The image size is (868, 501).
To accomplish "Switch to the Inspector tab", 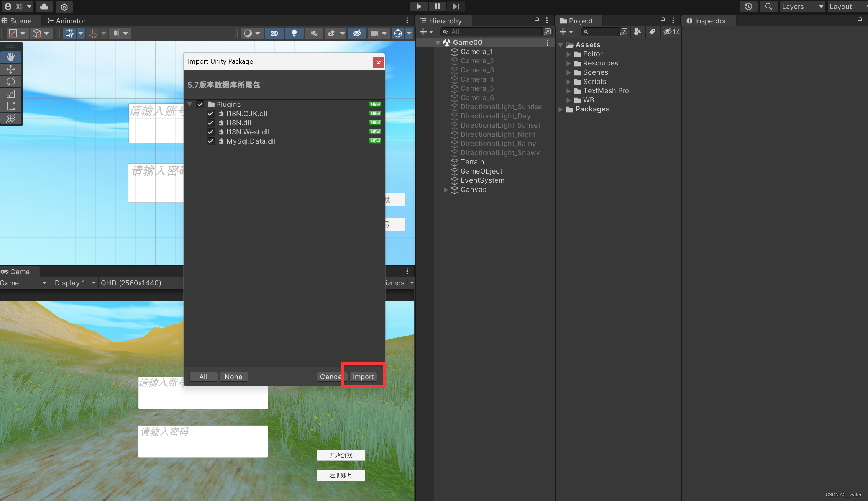I will click(x=706, y=21).
